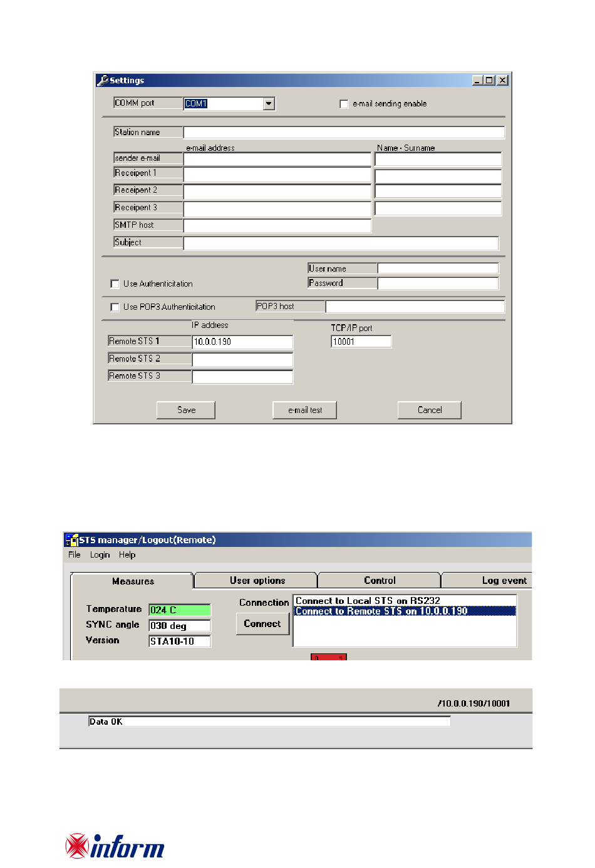
Task: Click the e-mail test button
Action: [305, 410]
